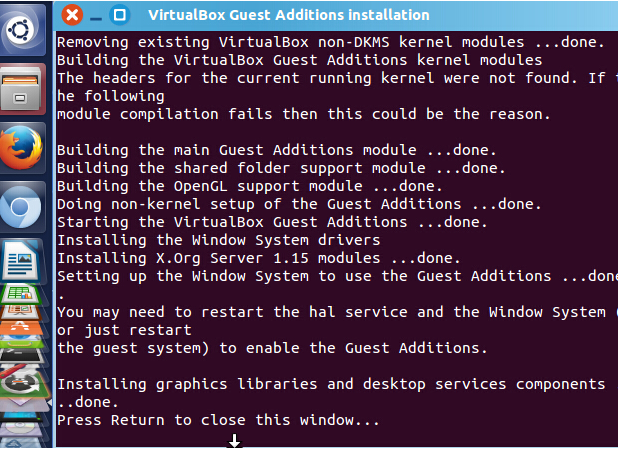Click the 'Installing X.Org Server 1.15 modules' line
Viewport: 620px width, 450px height.
pos(259,258)
